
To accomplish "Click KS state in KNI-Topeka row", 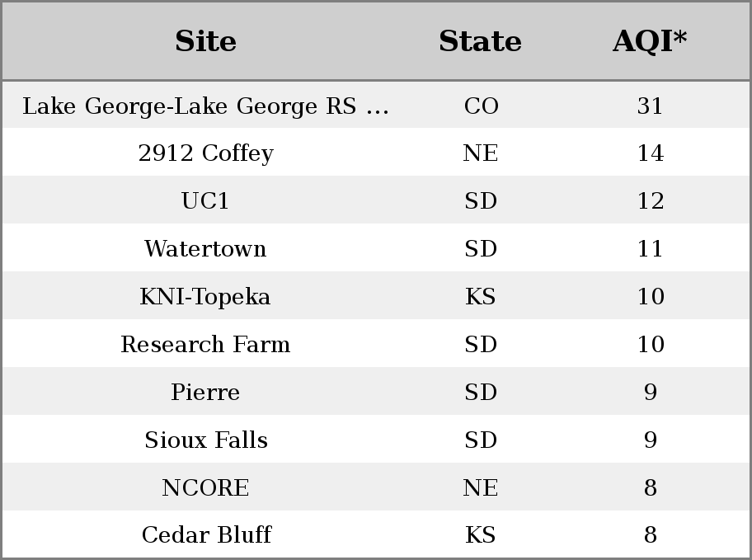I will [x=480, y=297].
